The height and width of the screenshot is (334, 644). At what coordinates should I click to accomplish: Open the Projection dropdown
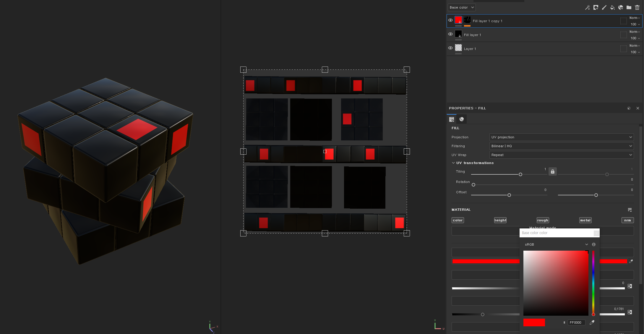(x=561, y=137)
